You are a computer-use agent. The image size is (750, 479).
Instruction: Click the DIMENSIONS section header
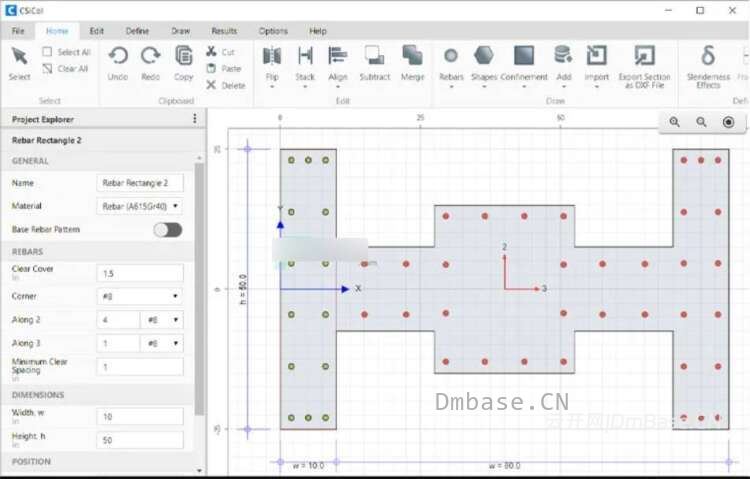pos(38,395)
